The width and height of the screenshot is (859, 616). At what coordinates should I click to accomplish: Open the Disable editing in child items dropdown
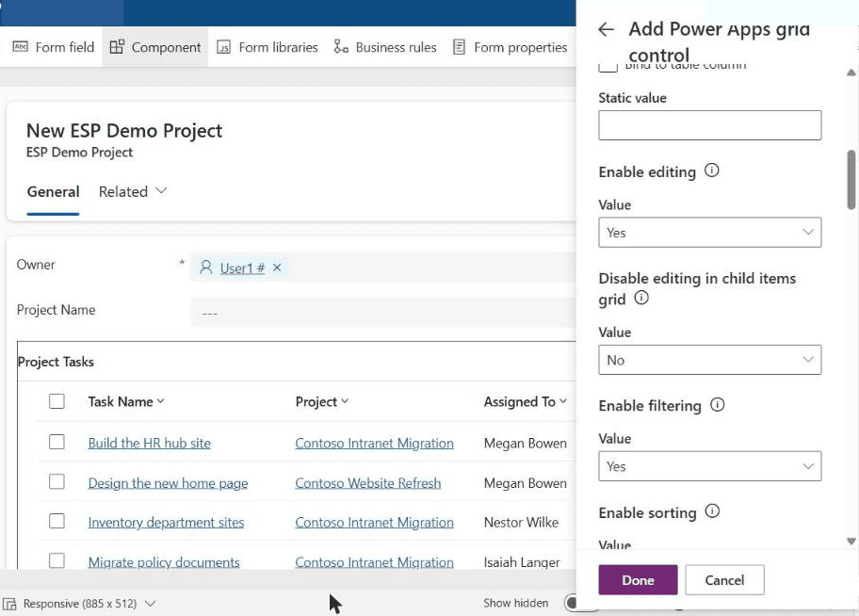(709, 360)
